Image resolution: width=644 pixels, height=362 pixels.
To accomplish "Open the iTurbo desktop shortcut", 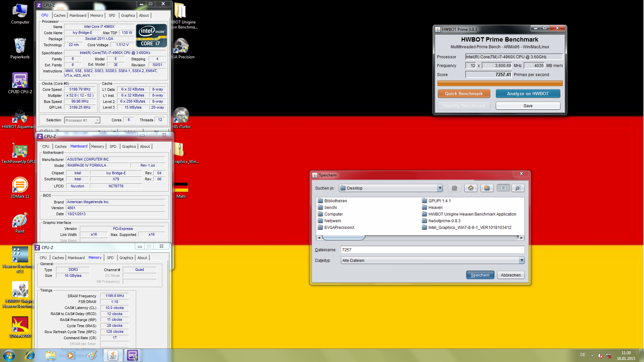I will [x=182, y=118].
